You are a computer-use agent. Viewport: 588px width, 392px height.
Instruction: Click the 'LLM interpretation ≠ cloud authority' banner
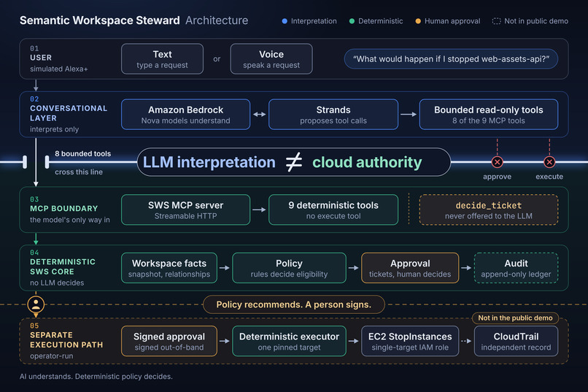[293, 162]
